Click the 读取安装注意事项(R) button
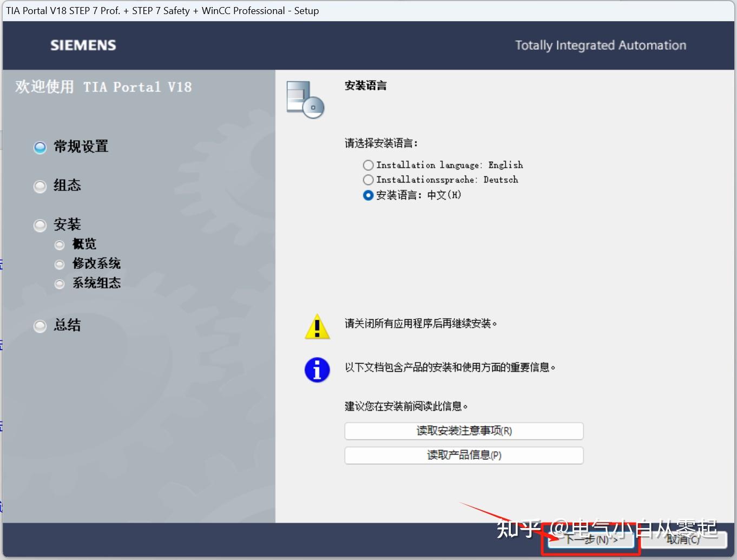 [x=463, y=431]
